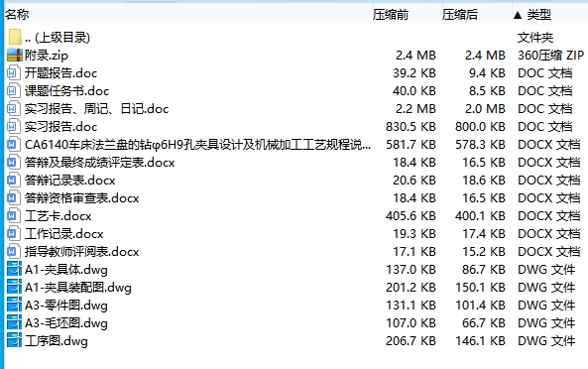This screenshot has width=588, height=369.
Task: Click the 文件夹 type of the parent directory
Action: click(535, 37)
